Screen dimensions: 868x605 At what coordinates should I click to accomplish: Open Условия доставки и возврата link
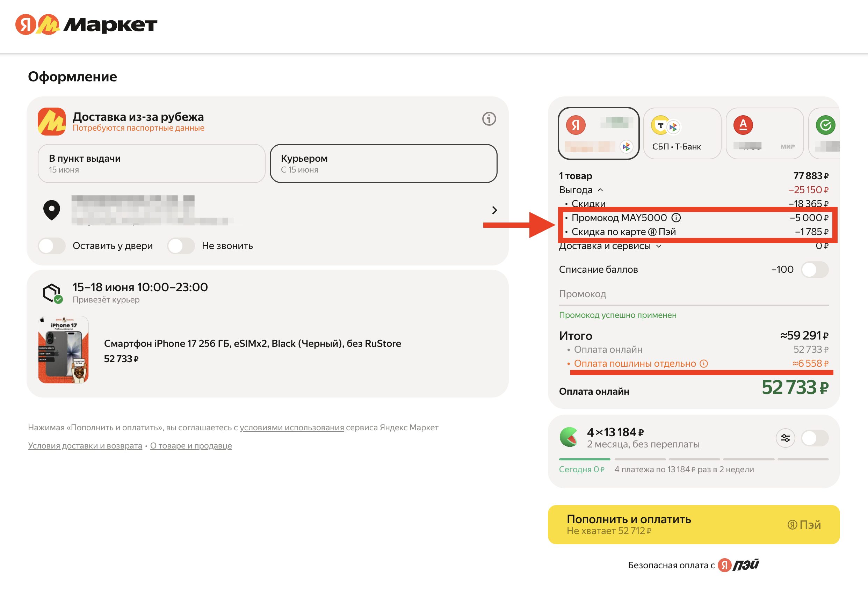point(85,446)
